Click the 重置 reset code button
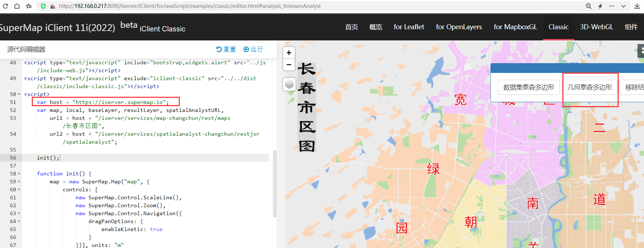 [x=226, y=49]
